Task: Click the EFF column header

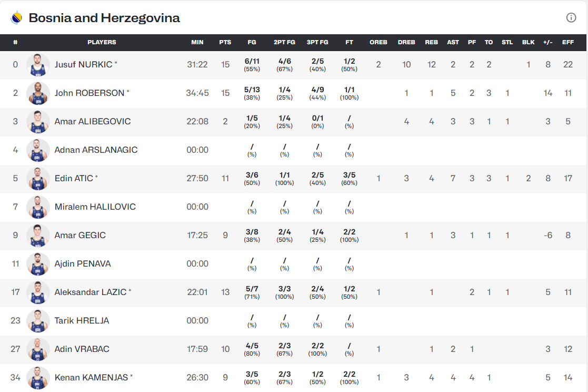Action: (568, 42)
